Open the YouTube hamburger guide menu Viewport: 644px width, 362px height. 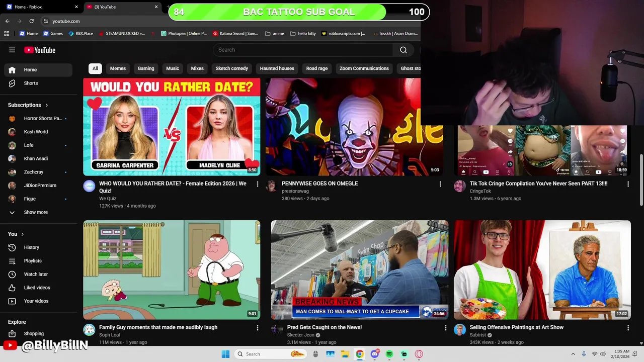pyautogui.click(x=12, y=50)
